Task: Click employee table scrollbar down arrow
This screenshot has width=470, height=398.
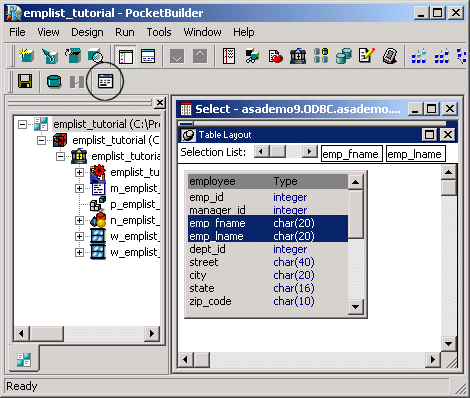Action: (356, 307)
